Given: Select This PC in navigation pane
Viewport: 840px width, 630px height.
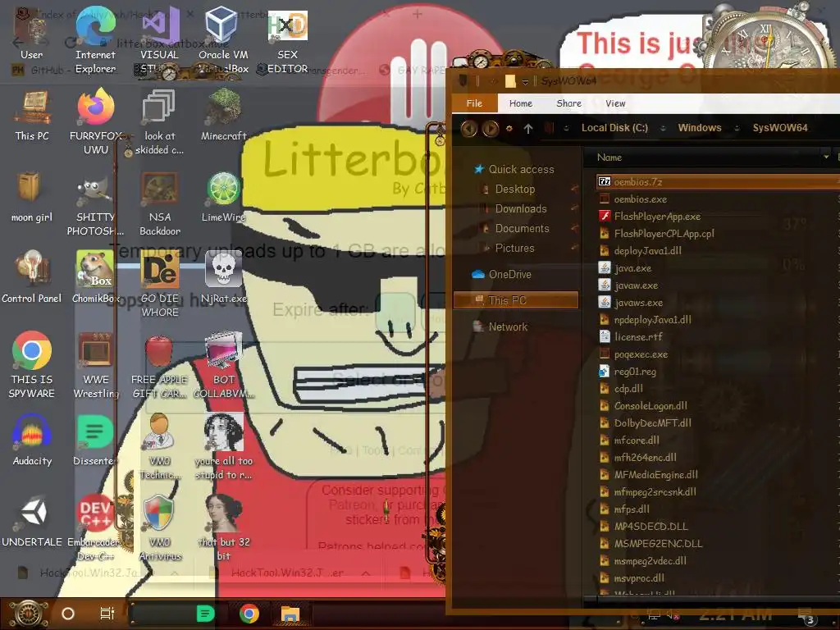Looking at the screenshot, I should point(516,300).
